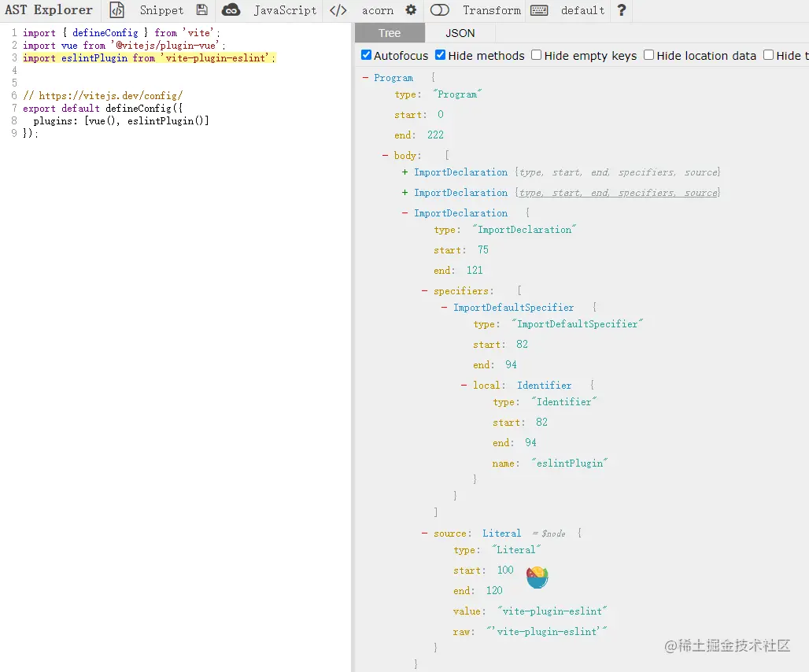Click the Literal start value 100
Viewport: 809px width, 672px height.
pyautogui.click(x=505, y=570)
